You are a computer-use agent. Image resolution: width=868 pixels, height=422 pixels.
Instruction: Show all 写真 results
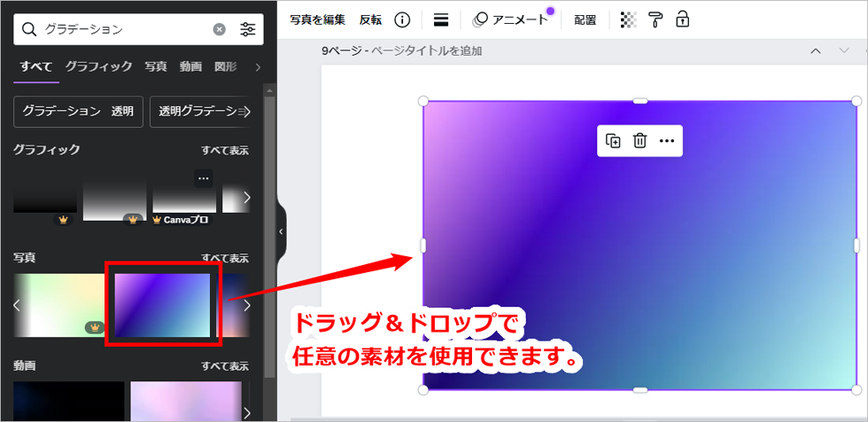[224, 258]
